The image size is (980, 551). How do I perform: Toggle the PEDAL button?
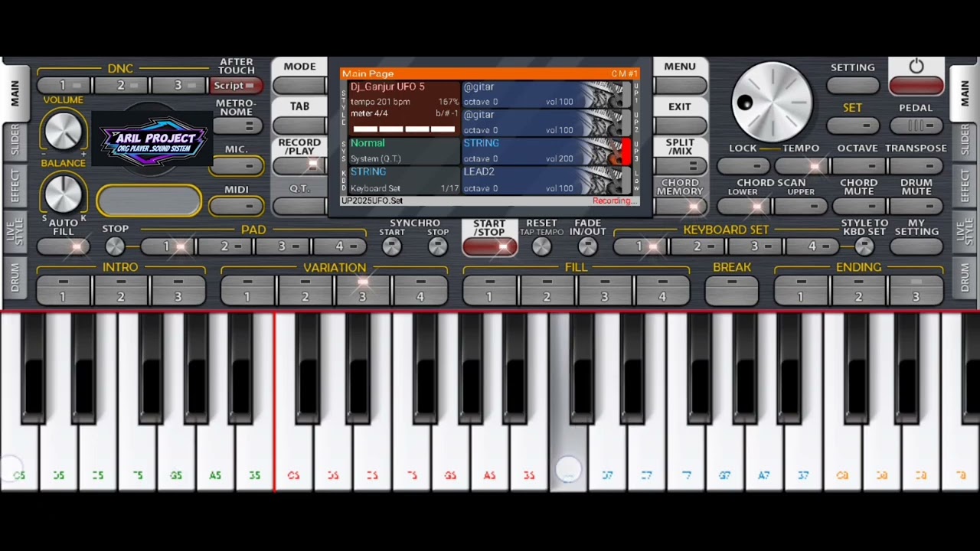click(916, 126)
